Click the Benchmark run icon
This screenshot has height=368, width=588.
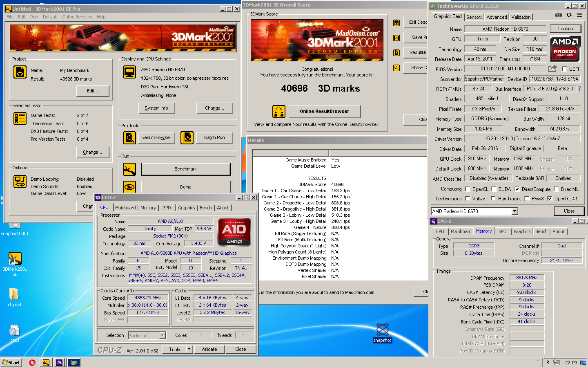coord(129,169)
